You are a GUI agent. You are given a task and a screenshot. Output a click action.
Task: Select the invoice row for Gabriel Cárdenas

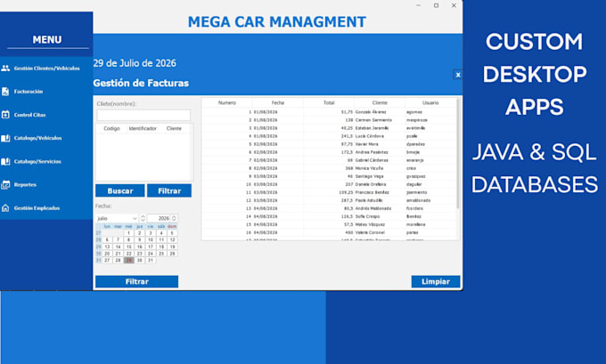point(329,160)
